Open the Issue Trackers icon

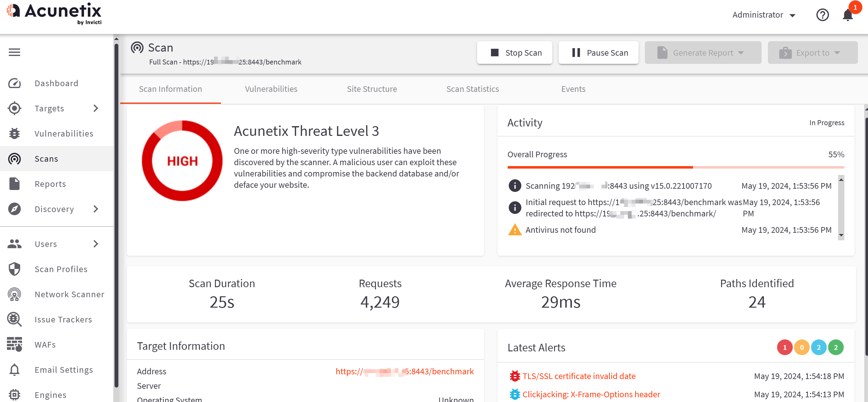(14, 320)
